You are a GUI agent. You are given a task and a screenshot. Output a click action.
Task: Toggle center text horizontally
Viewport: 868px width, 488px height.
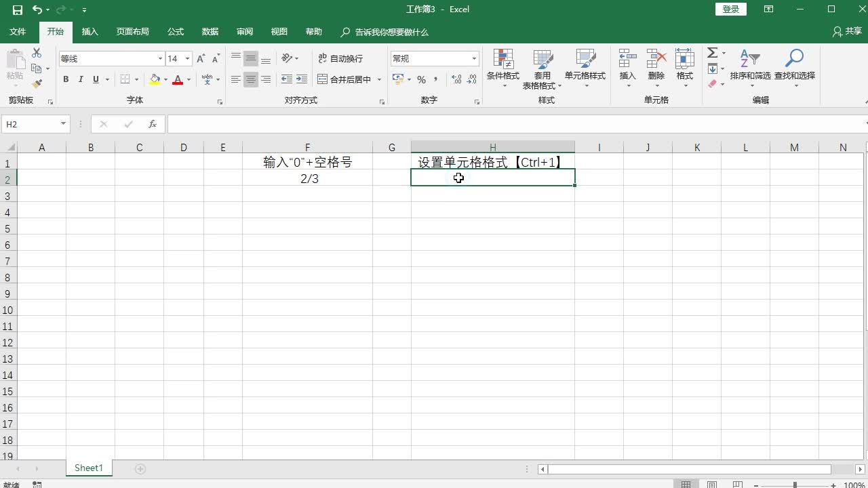251,79
